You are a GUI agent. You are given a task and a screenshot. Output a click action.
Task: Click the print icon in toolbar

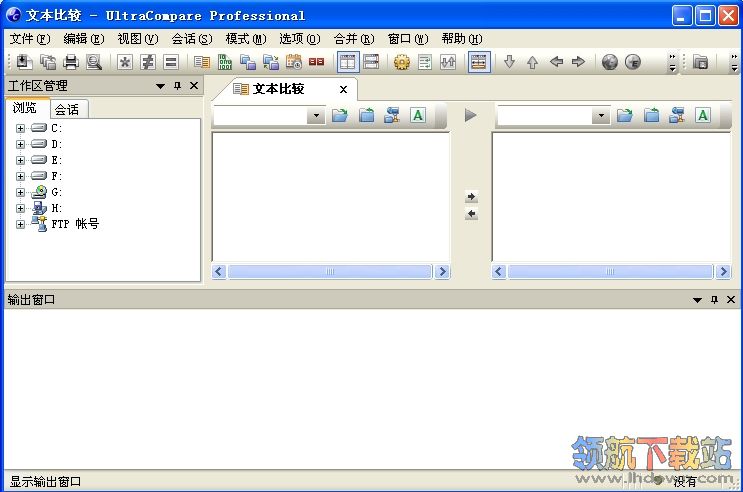pos(71,62)
